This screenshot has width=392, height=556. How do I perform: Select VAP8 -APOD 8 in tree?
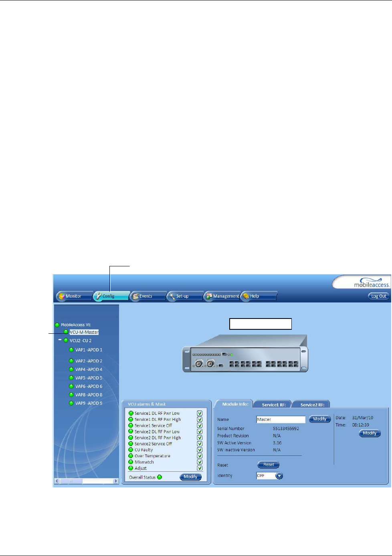pyautogui.click(x=89, y=395)
